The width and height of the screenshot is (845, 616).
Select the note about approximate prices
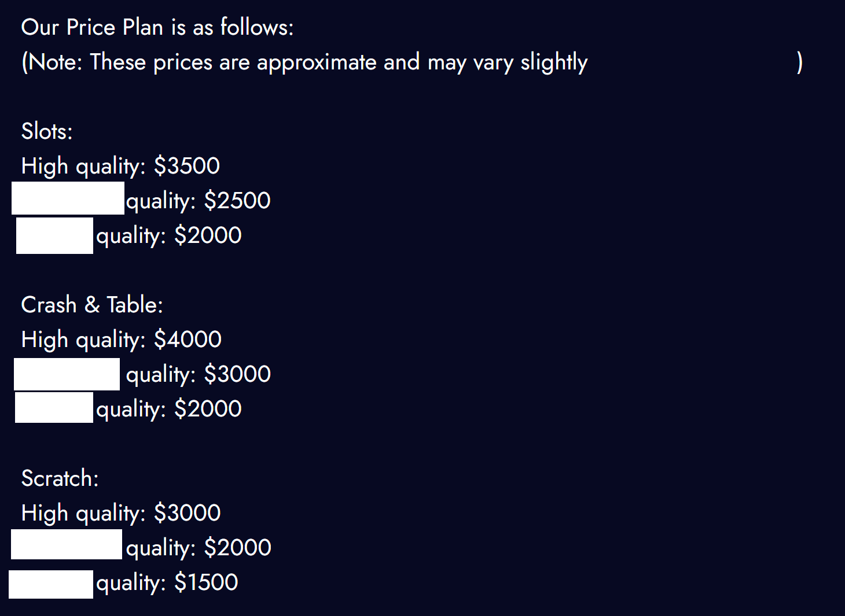click(x=304, y=62)
